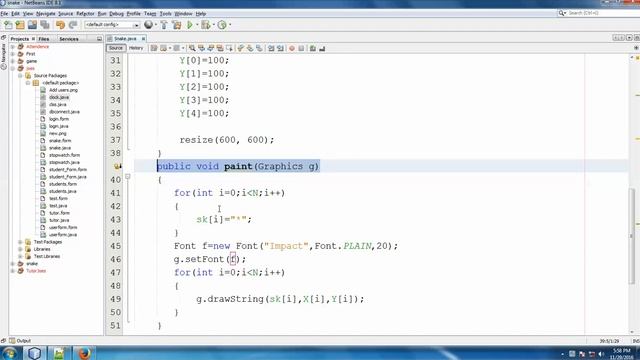The image size is (640, 360).
Task: Select dbconnect.java in project tree
Action: pyautogui.click(x=64, y=112)
